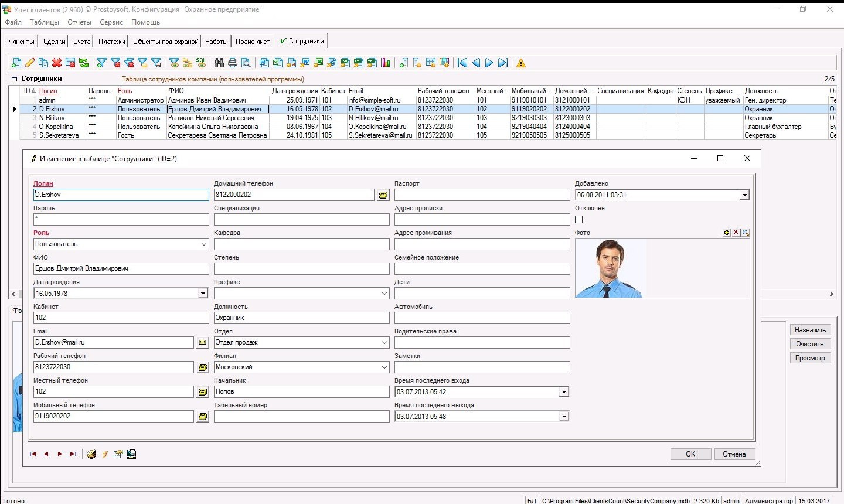
Task: Click the envelope icon beside Email field
Action: pos(203,343)
